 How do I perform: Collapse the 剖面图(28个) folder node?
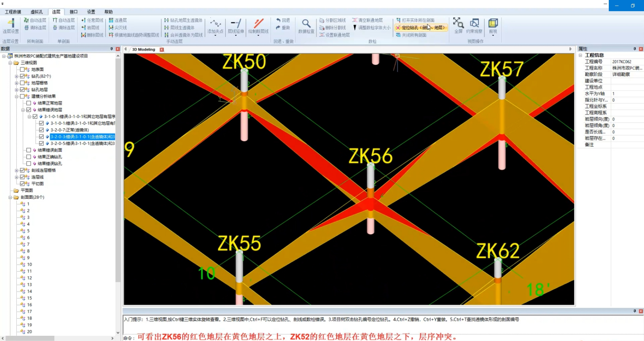point(10,197)
